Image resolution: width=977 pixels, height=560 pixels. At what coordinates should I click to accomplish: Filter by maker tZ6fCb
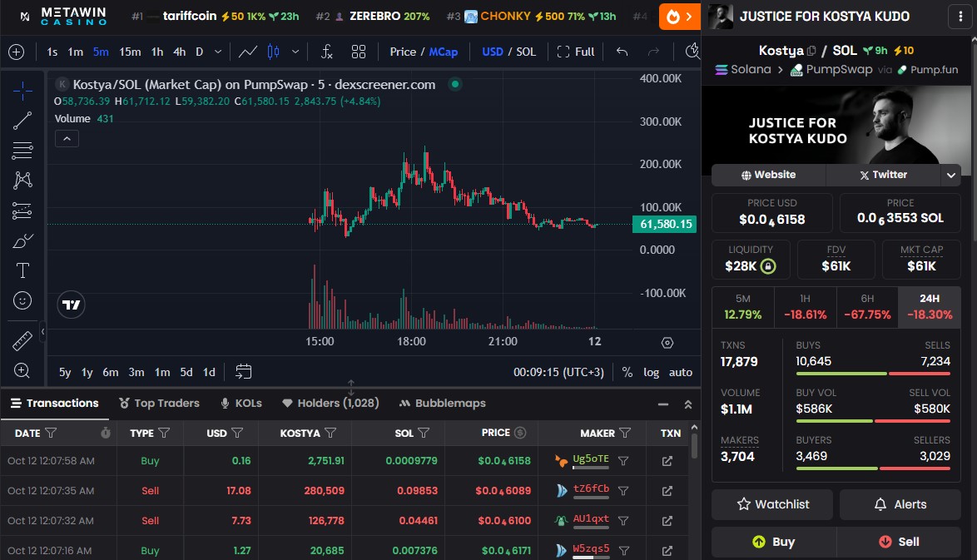pyautogui.click(x=623, y=491)
